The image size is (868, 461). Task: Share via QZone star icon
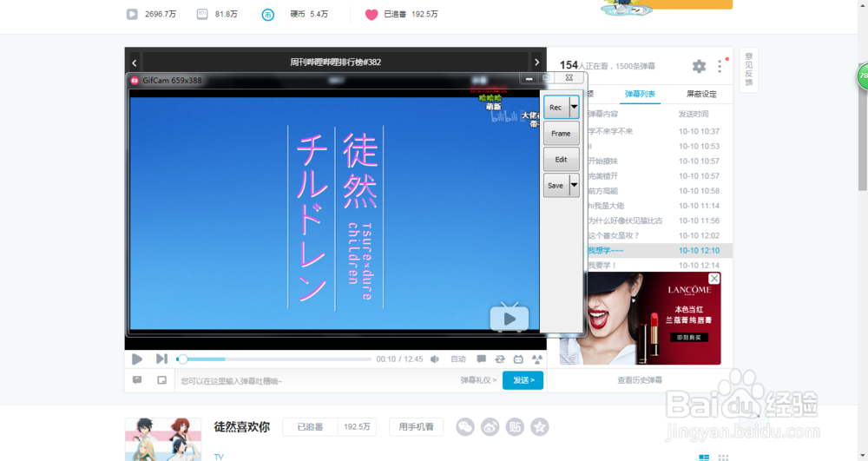tap(540, 426)
